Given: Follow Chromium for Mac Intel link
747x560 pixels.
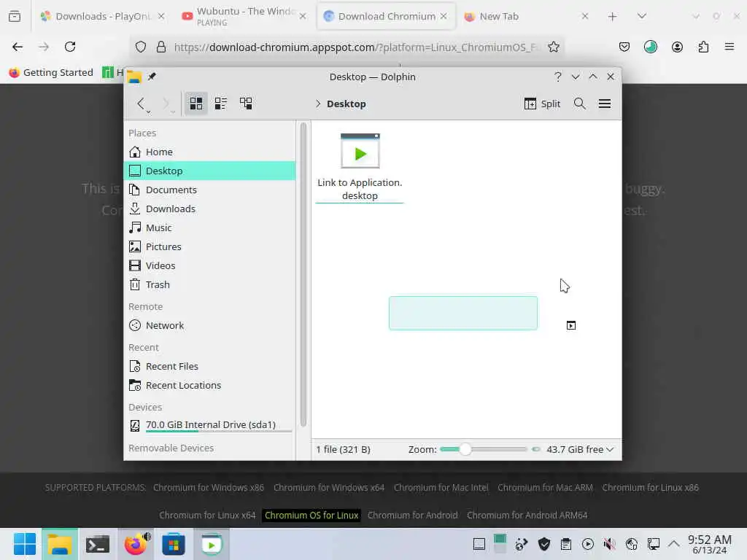Looking at the screenshot, I should pyautogui.click(x=441, y=488).
